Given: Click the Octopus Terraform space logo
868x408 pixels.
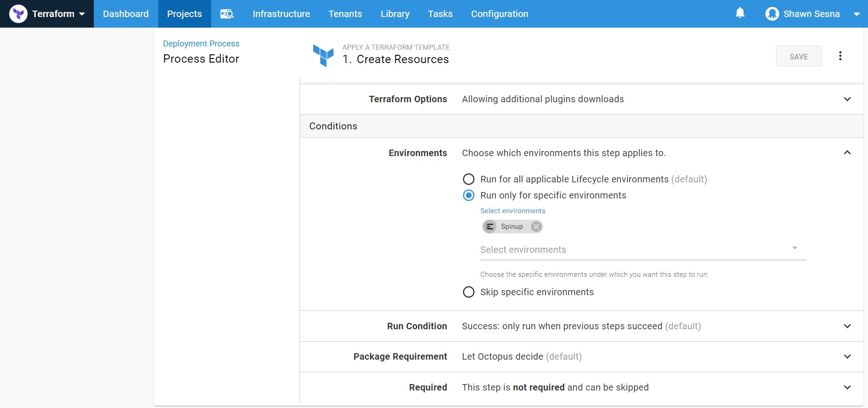Looking at the screenshot, I should coord(18,14).
